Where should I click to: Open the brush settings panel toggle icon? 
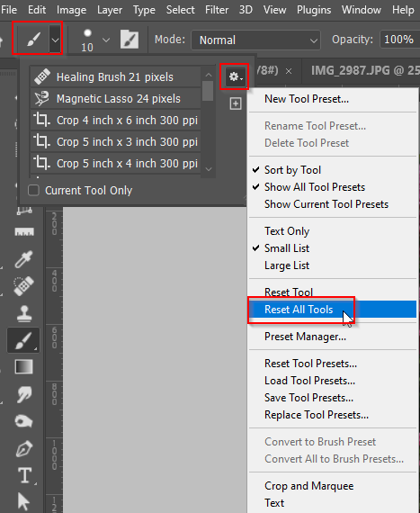130,40
